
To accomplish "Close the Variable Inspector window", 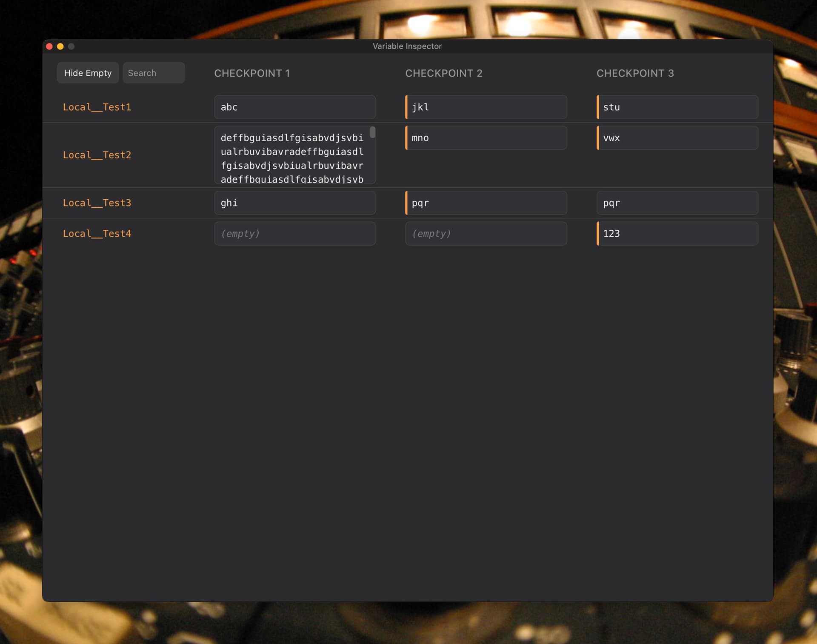I will click(49, 46).
